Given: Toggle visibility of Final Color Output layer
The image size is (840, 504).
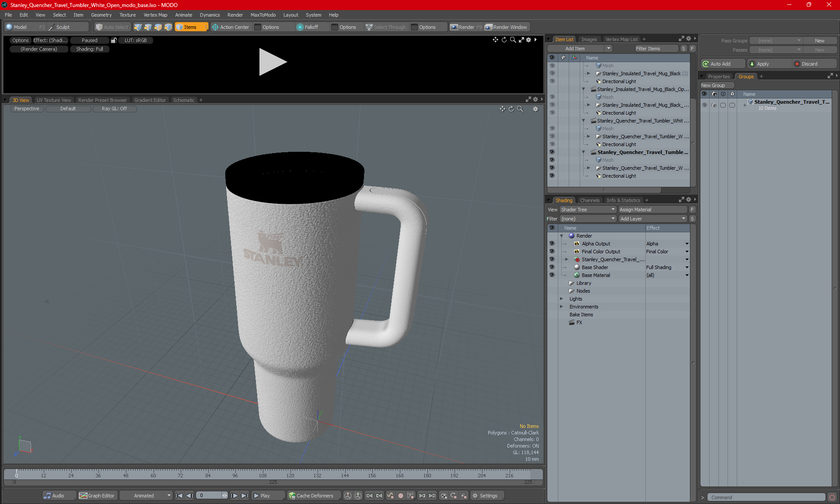Looking at the screenshot, I should pyautogui.click(x=552, y=252).
